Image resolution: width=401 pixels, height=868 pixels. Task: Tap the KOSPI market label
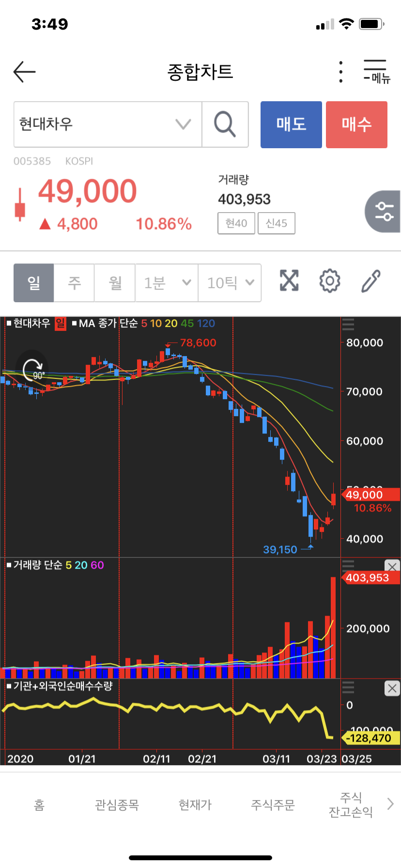click(x=79, y=161)
